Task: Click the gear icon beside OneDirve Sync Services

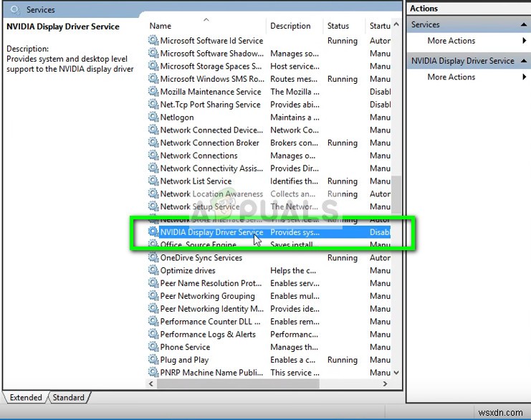Action: click(x=153, y=257)
